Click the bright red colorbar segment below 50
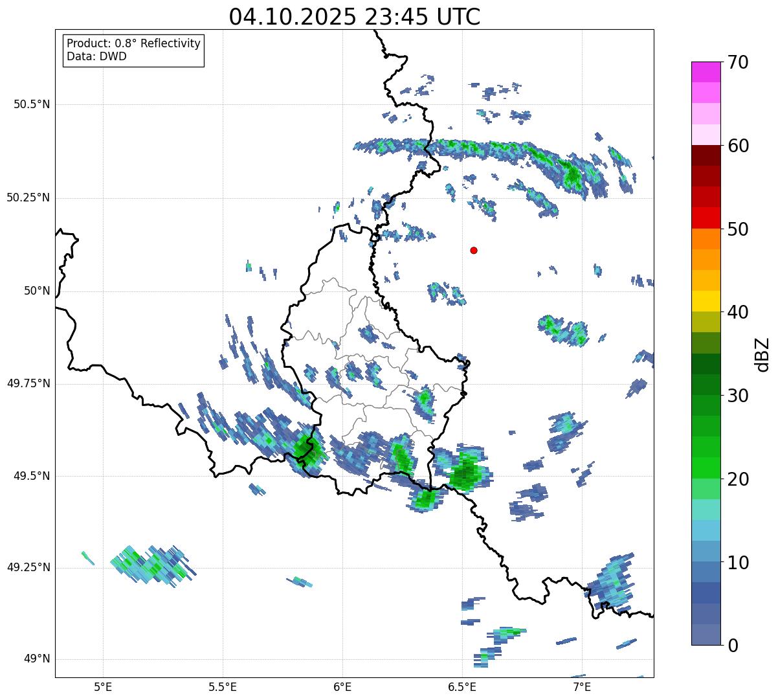 (706, 218)
